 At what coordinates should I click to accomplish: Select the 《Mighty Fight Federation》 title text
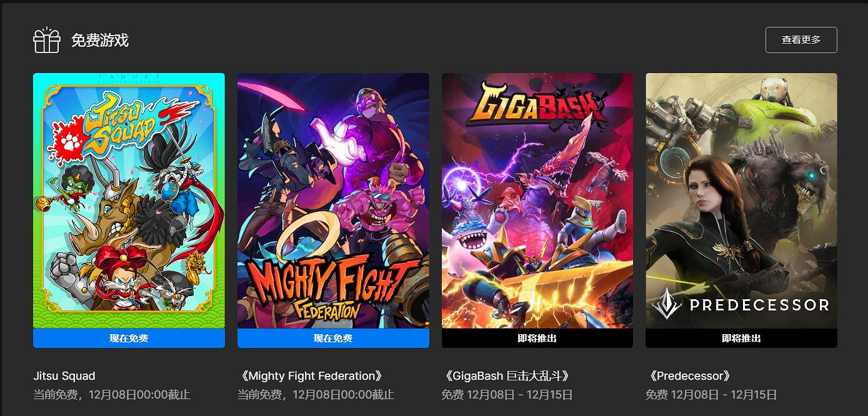[311, 376]
